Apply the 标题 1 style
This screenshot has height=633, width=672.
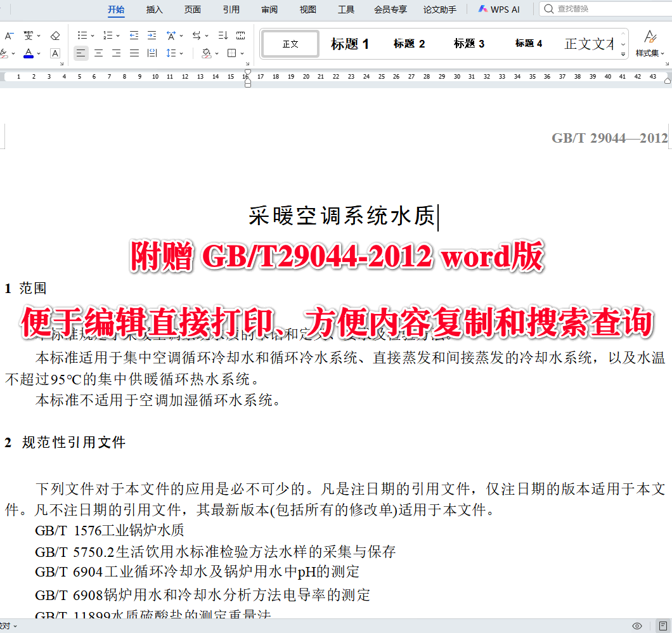click(x=350, y=44)
